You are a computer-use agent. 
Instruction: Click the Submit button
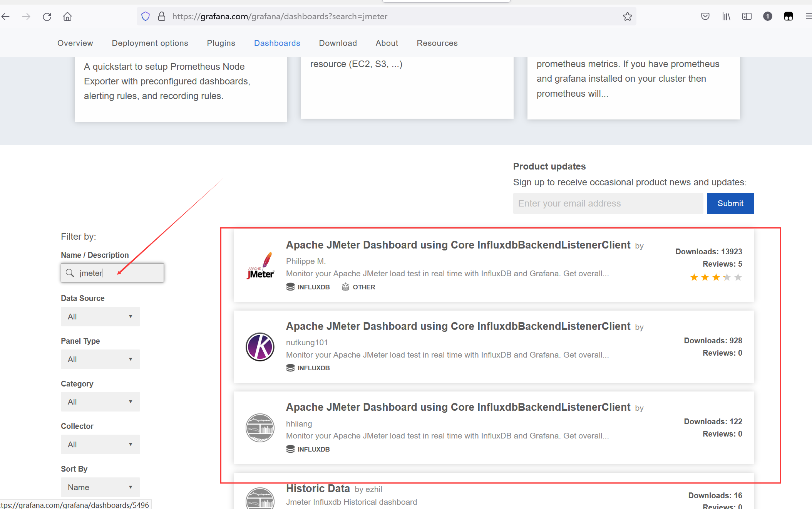tap(730, 203)
